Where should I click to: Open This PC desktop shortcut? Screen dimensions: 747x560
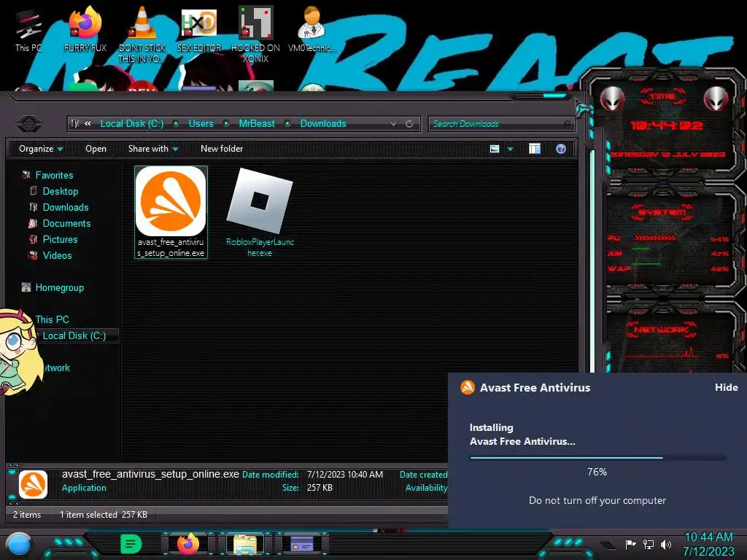click(x=28, y=29)
